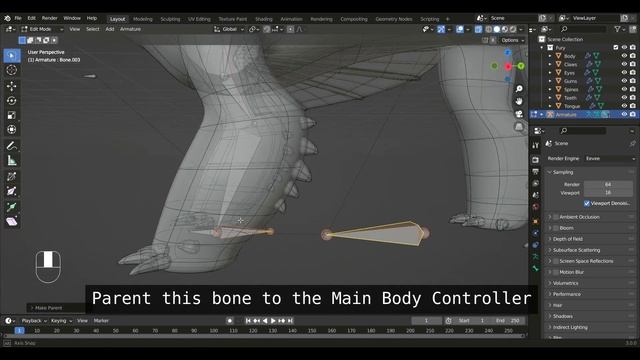This screenshot has height=360, width=640.
Task: Open the World properties tab
Action: coord(536,207)
